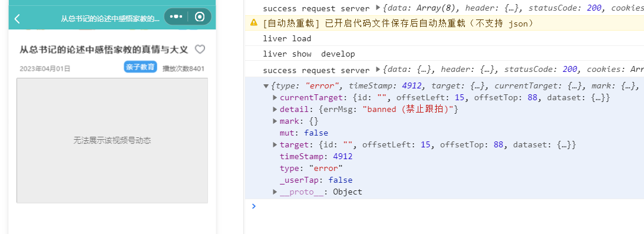Click the truncated header title text
The width and height of the screenshot is (644, 234).
click(110, 19)
